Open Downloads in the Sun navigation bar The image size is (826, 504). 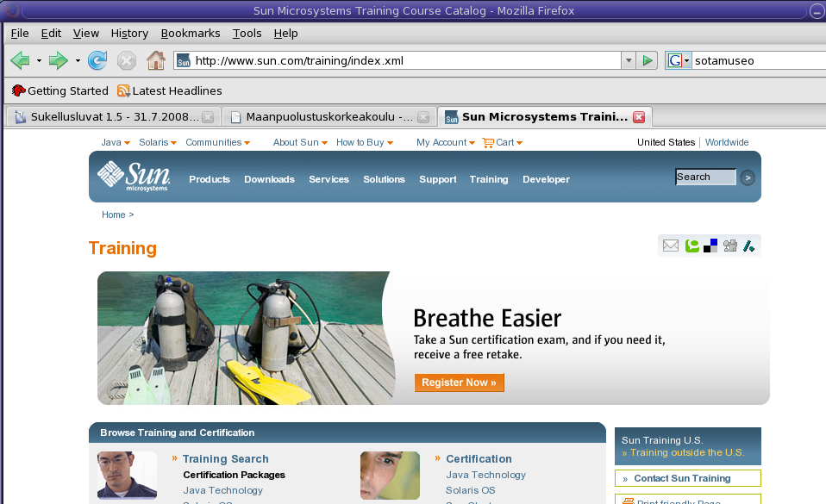point(269,179)
